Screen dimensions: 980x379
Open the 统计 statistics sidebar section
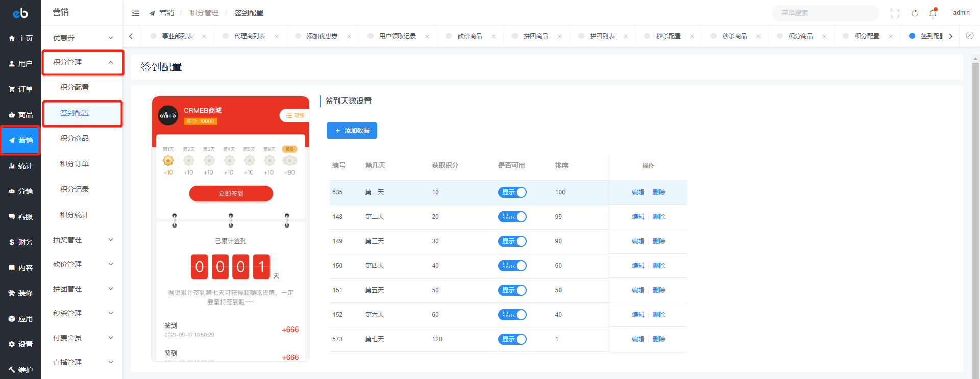point(20,166)
